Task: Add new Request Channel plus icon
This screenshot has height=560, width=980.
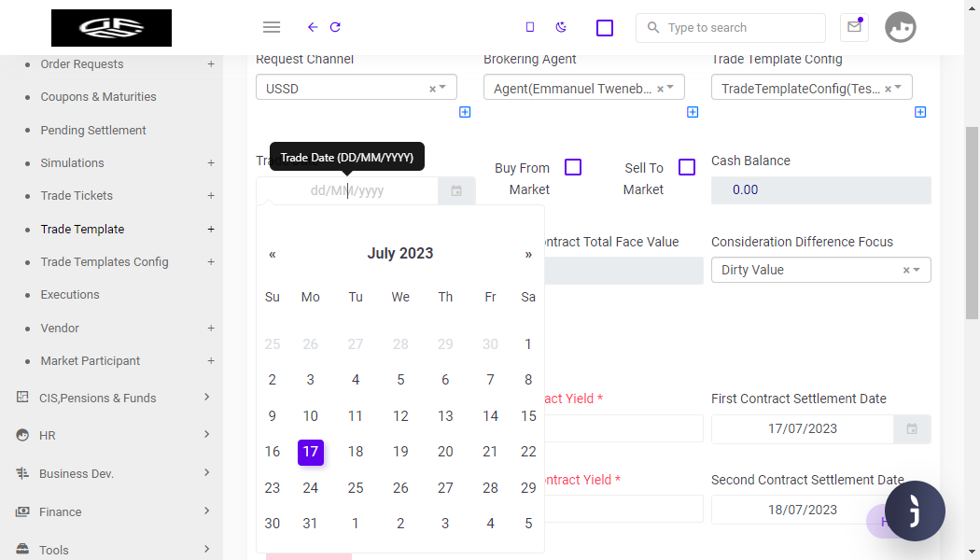Action: [465, 112]
